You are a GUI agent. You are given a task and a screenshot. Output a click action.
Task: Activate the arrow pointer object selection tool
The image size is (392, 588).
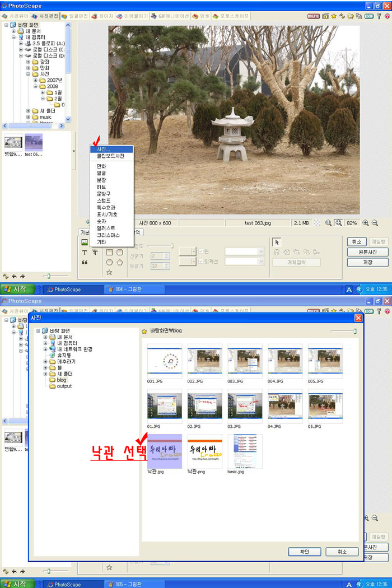pyautogui.click(x=277, y=242)
